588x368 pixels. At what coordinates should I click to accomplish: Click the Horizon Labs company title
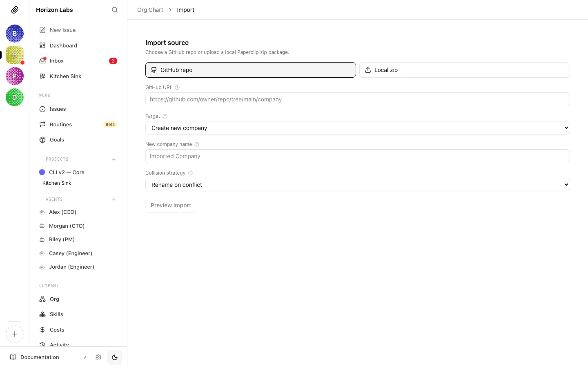(x=54, y=10)
